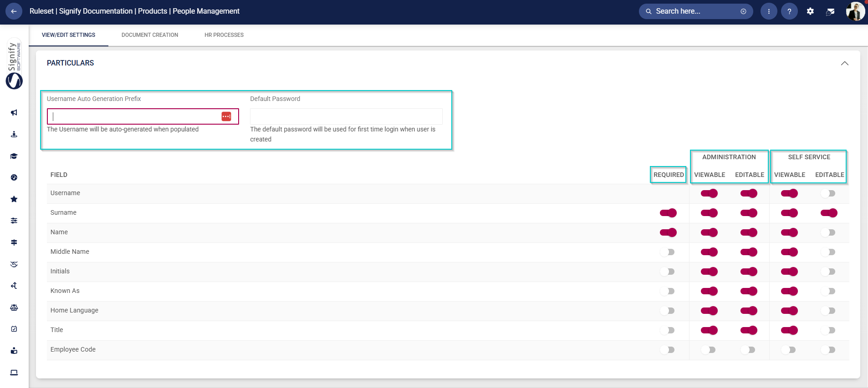Image resolution: width=868 pixels, height=388 pixels.
Task: Click the red password manager icon in prefix field
Action: 226,116
